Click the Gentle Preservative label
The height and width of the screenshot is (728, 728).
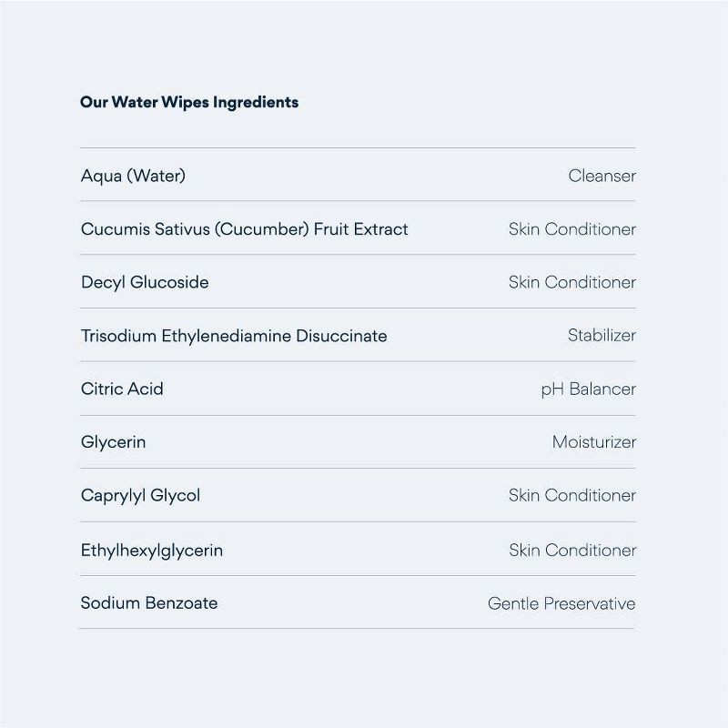coord(561,603)
